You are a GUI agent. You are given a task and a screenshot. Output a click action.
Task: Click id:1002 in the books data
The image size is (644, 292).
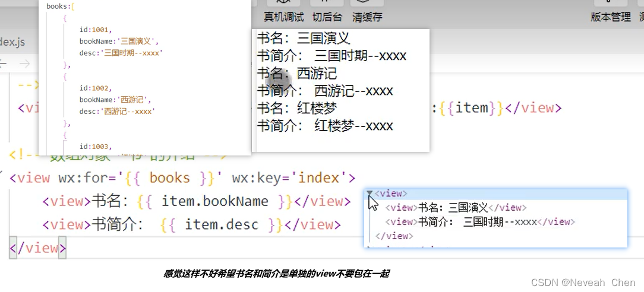click(96, 88)
